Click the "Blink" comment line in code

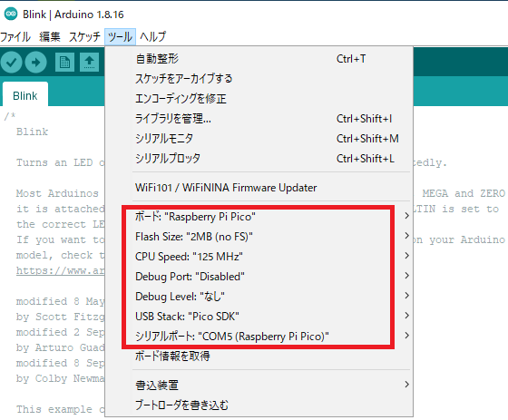coord(32,132)
